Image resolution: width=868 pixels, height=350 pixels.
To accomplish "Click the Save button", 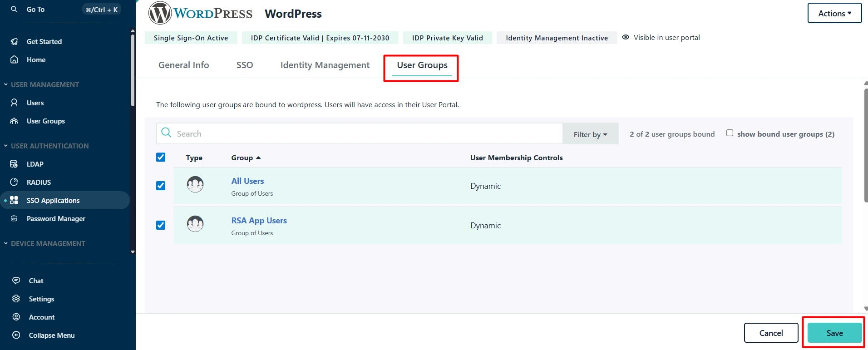I will (x=834, y=333).
